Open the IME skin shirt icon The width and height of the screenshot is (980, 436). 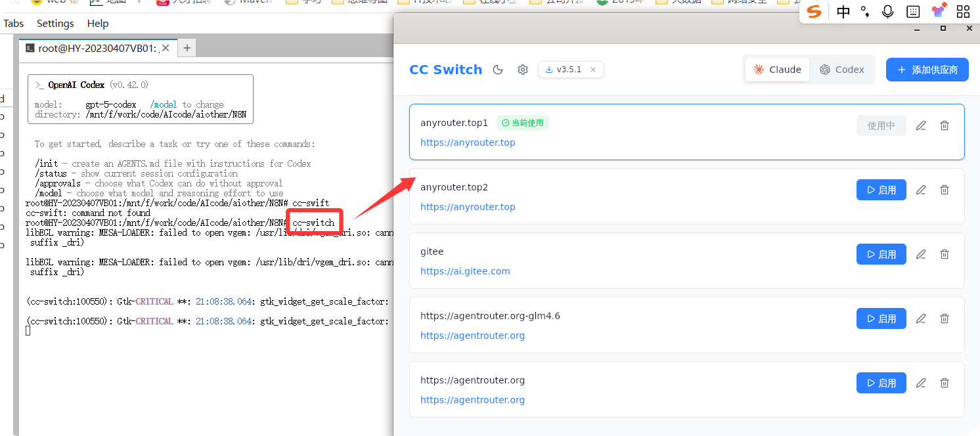coord(939,11)
